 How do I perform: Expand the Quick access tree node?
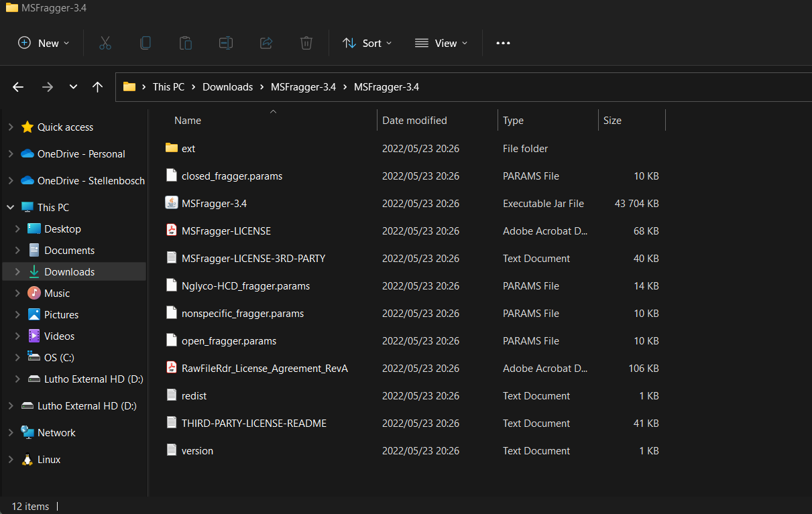click(10, 127)
